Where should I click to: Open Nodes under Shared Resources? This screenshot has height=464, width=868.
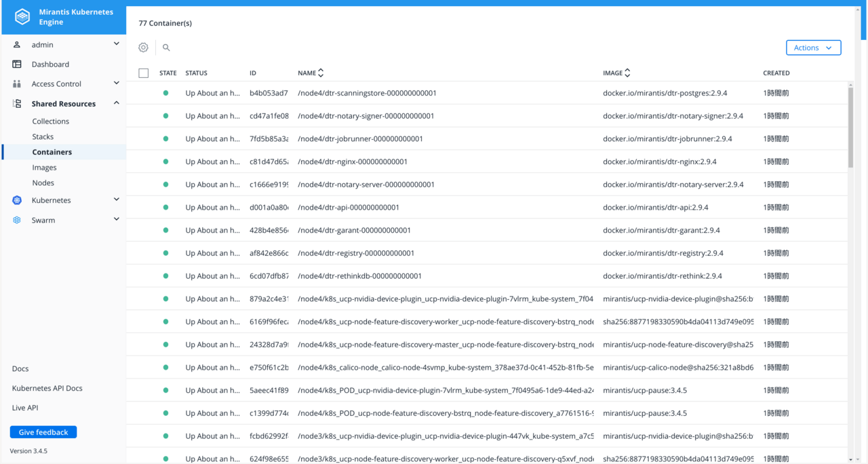click(x=43, y=183)
